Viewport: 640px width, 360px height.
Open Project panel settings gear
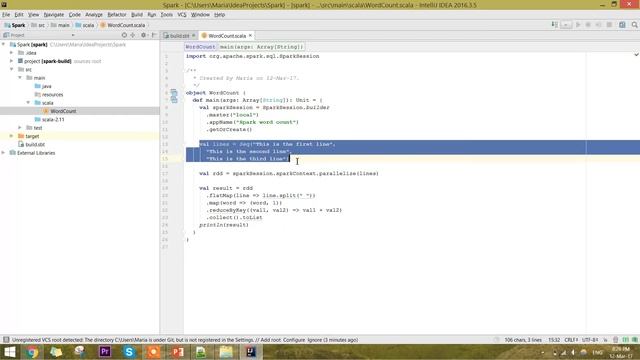[x=143, y=35]
